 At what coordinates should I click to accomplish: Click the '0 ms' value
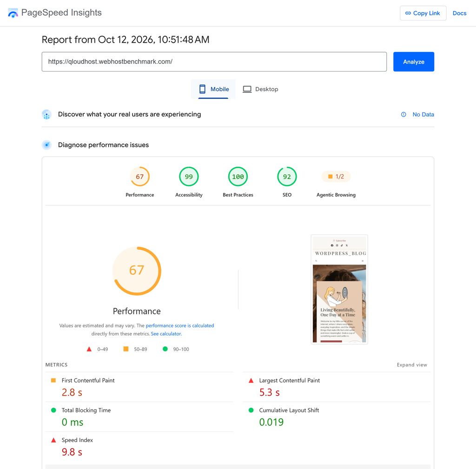click(72, 422)
